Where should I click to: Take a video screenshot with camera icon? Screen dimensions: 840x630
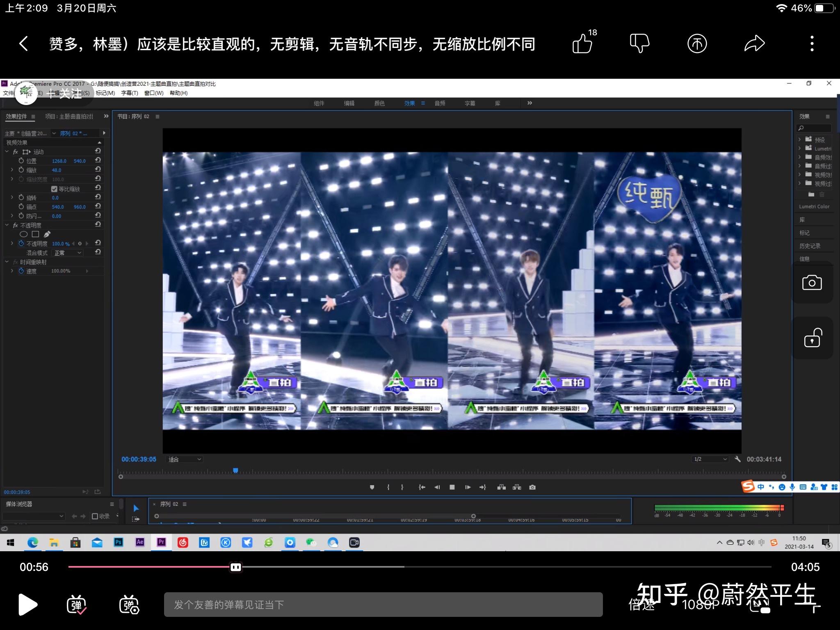pos(812,283)
